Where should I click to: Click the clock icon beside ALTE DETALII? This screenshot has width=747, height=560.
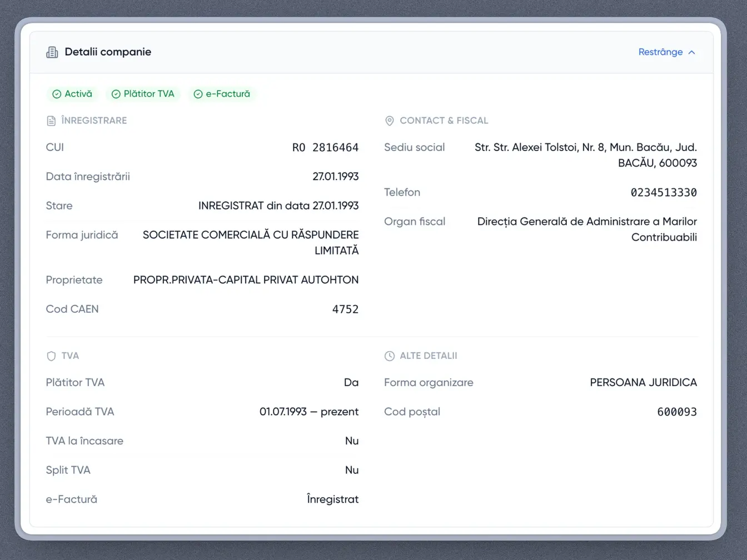[390, 356]
